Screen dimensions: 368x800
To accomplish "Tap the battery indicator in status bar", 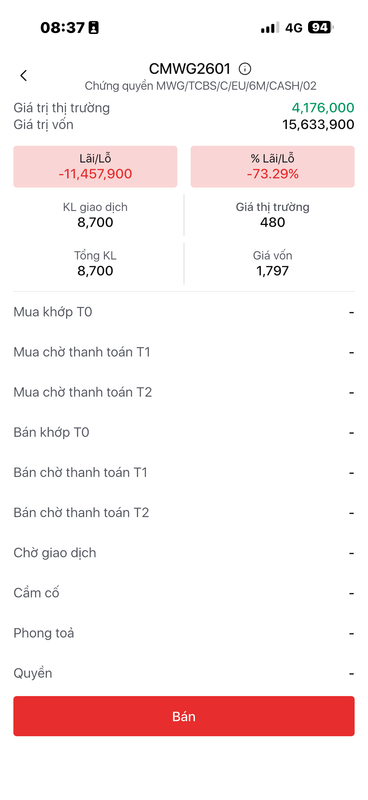I will [320, 28].
